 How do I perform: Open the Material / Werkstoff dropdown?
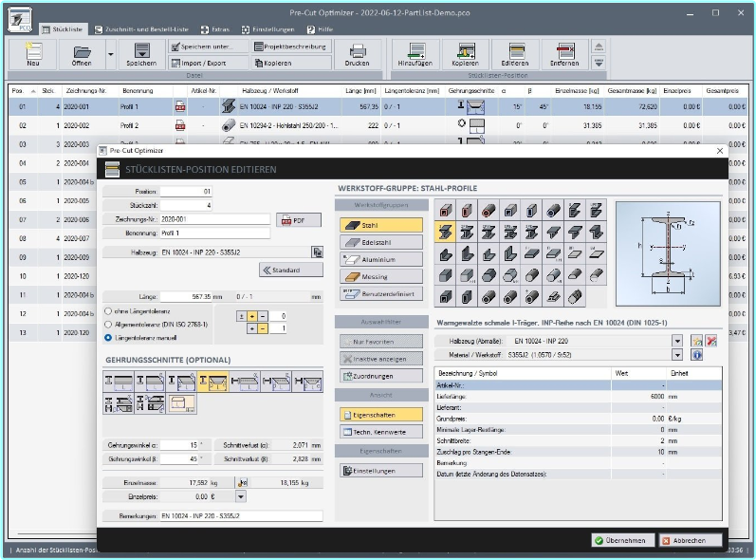click(677, 355)
